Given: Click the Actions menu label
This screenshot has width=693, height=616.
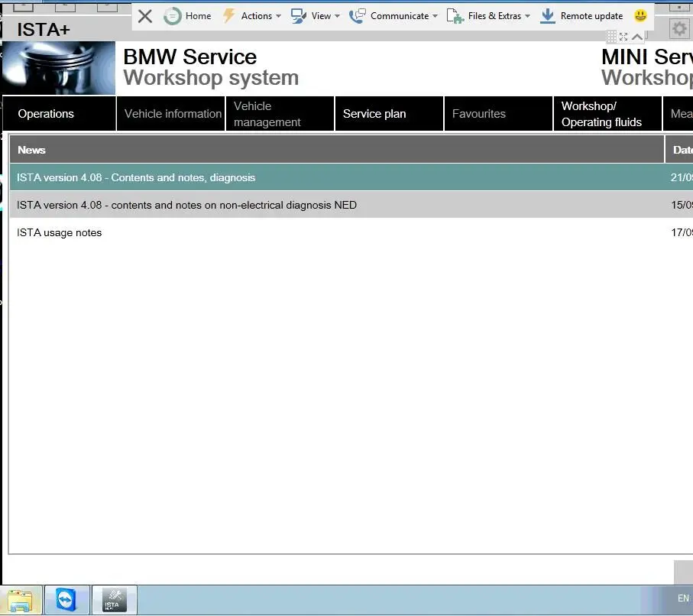Looking at the screenshot, I should click(256, 16).
